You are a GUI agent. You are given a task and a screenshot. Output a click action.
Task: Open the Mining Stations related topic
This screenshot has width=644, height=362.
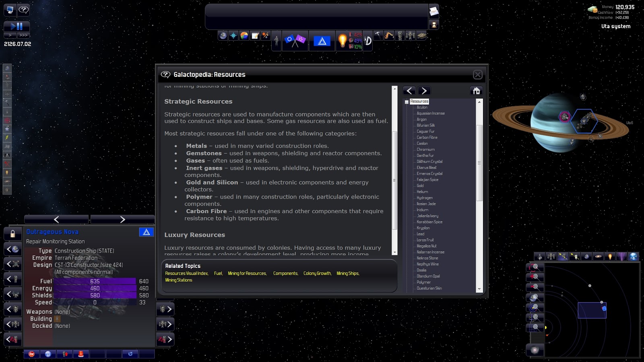pyautogui.click(x=179, y=280)
